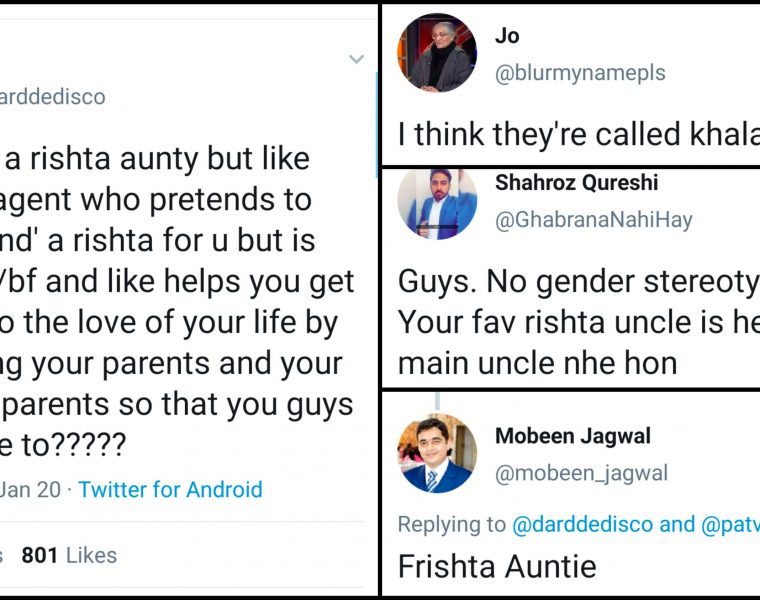The width and height of the screenshot is (760, 600).
Task: Open the darddedisco handle on main tweet
Action: (x=52, y=97)
